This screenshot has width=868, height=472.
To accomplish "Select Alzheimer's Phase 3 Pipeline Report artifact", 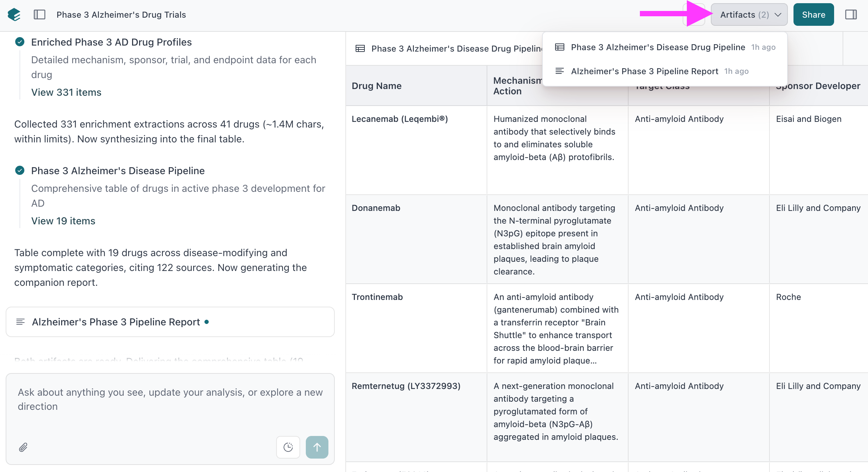I will 644,71.
